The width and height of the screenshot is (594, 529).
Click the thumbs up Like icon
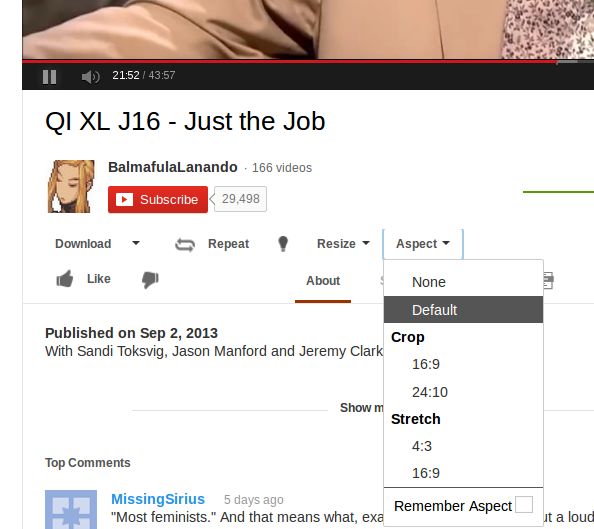65,279
